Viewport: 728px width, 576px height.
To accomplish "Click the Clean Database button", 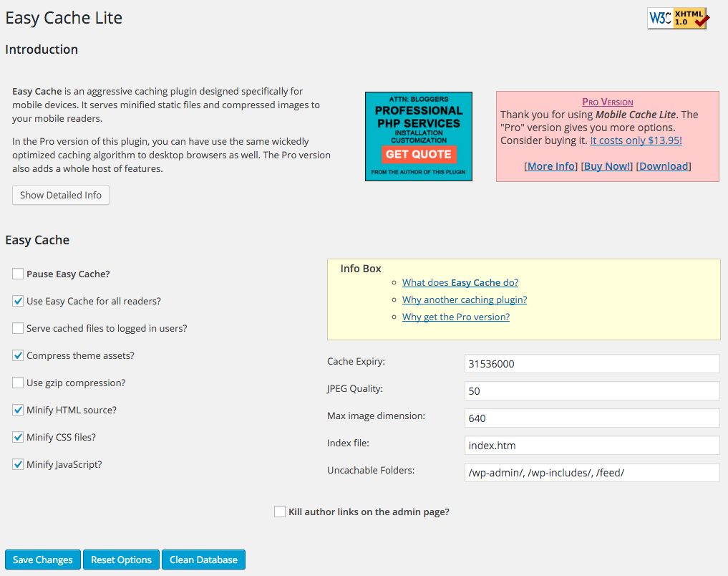I will [x=203, y=560].
